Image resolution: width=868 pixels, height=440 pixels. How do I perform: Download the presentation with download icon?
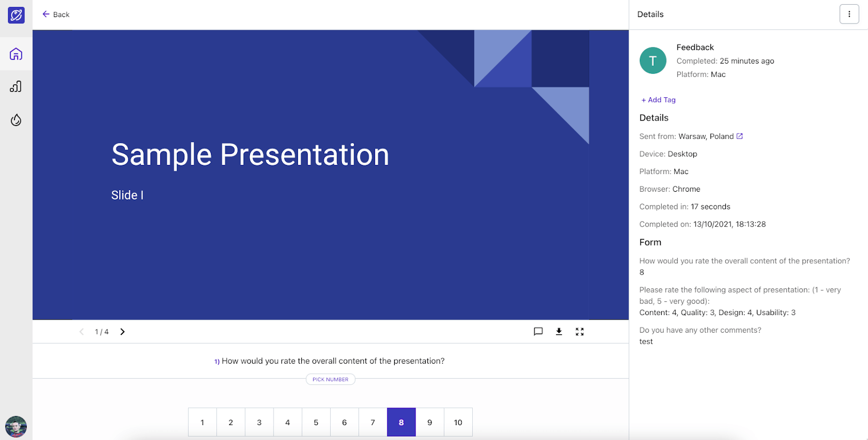(x=559, y=332)
